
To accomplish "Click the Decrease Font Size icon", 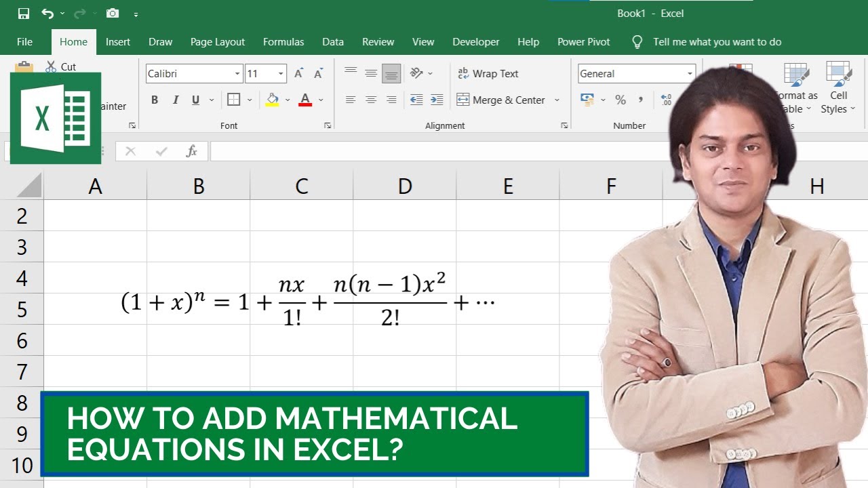I will tap(318, 74).
